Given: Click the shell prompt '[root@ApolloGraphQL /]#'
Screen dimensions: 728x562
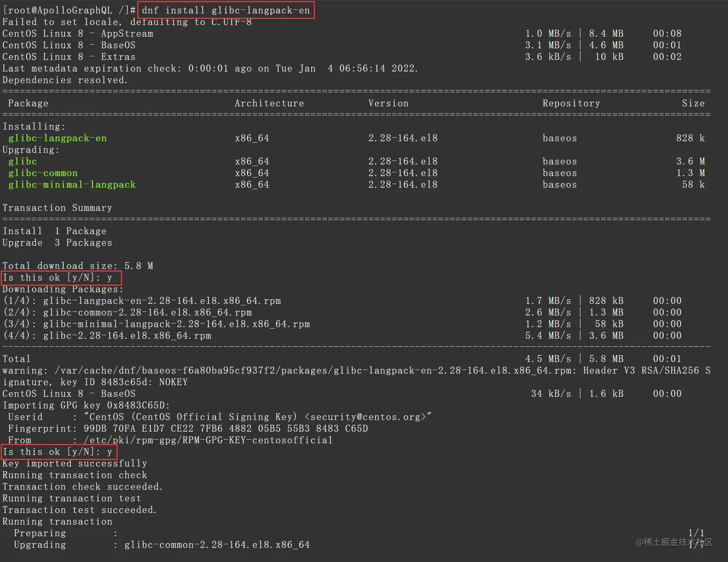Looking at the screenshot, I should click(x=69, y=10).
